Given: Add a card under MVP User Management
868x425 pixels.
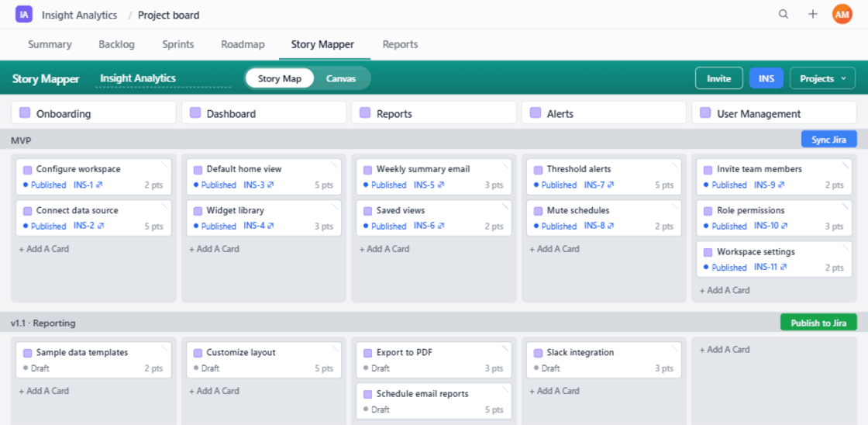Looking at the screenshot, I should tap(725, 290).
